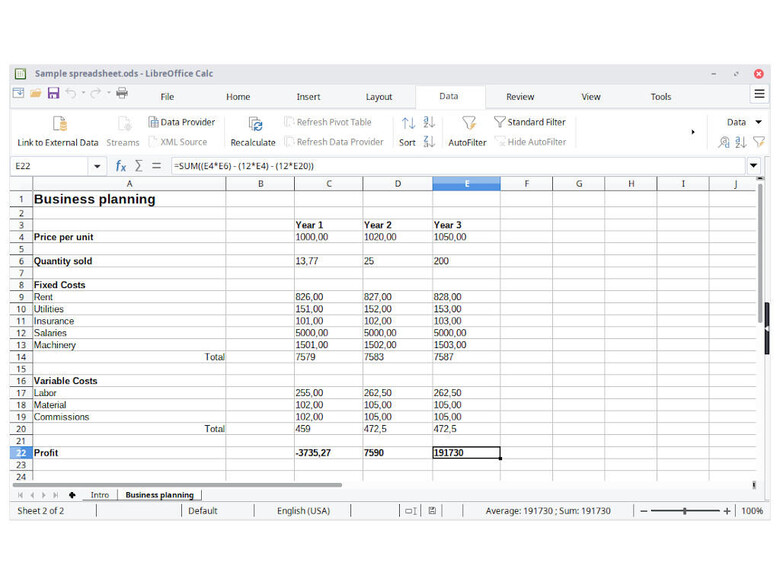Open the Data menu dropdown at right

[759, 122]
